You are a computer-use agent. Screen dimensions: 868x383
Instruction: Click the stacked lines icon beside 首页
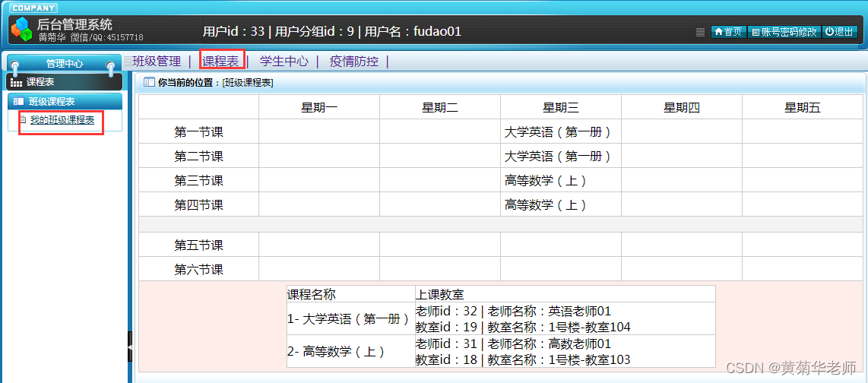(x=700, y=32)
